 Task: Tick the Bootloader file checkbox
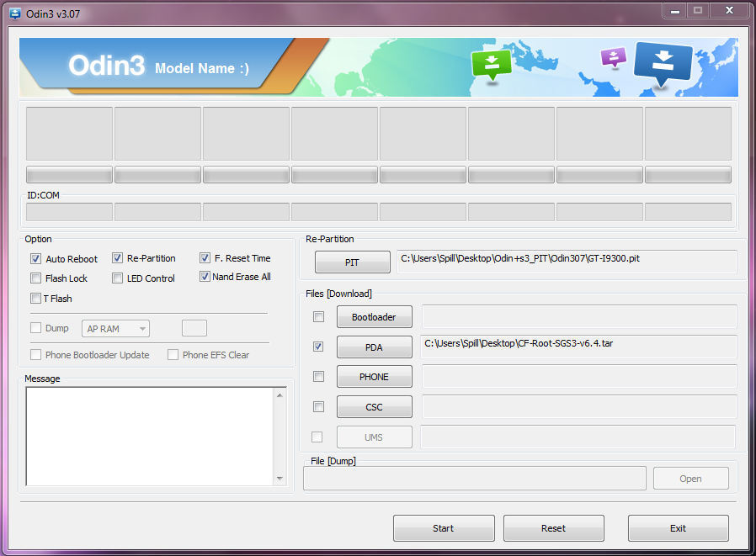[318, 316]
